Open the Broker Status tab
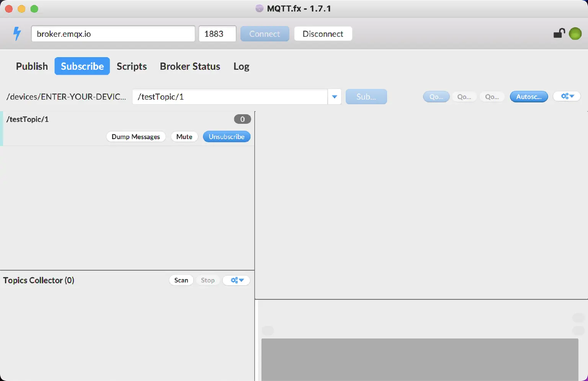 [190, 66]
